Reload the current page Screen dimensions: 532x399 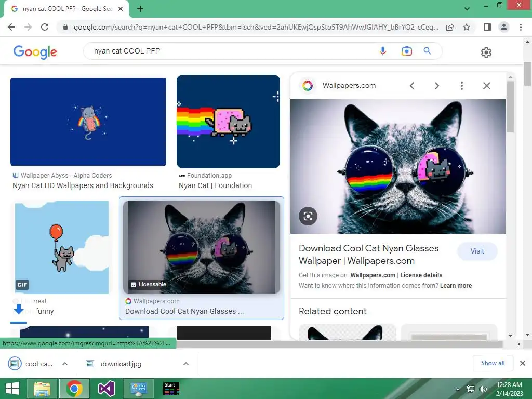(x=45, y=27)
